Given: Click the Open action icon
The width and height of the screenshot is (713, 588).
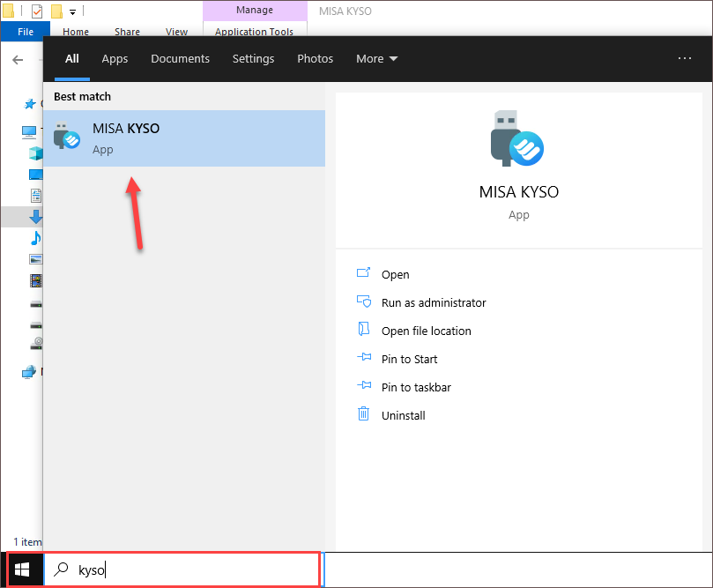Looking at the screenshot, I should pos(363,273).
